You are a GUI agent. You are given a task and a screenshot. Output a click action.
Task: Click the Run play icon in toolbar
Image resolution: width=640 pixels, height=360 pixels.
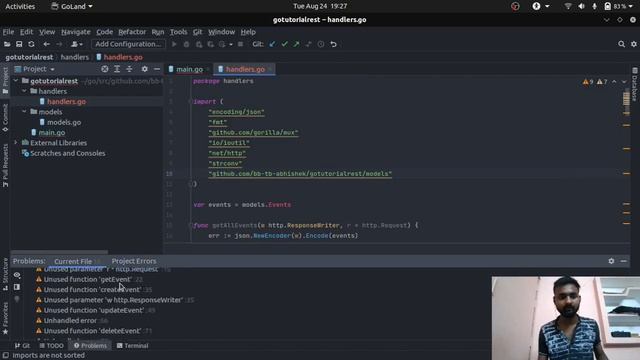[x=174, y=44]
